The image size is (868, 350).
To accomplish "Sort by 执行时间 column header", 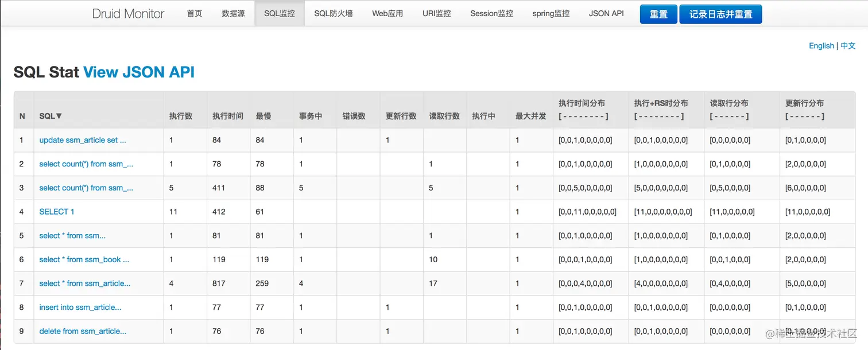I will [228, 116].
